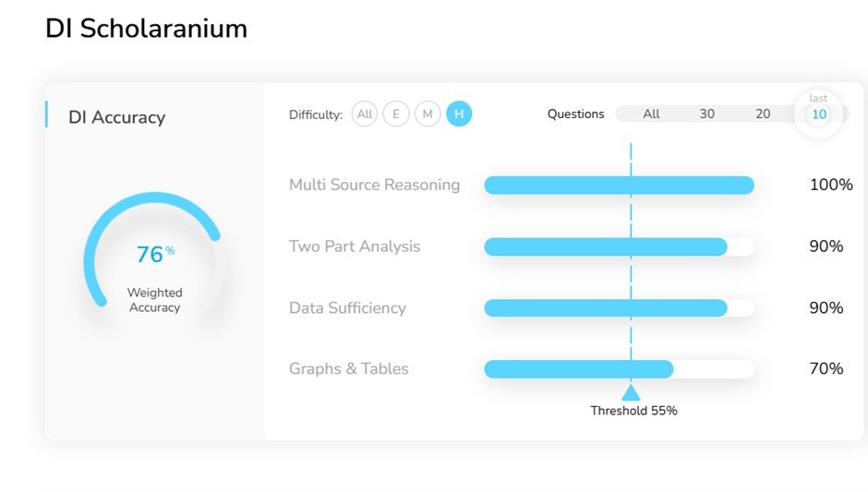Click the Data Sufficiency label
The image size is (868, 492).
pos(347,308)
